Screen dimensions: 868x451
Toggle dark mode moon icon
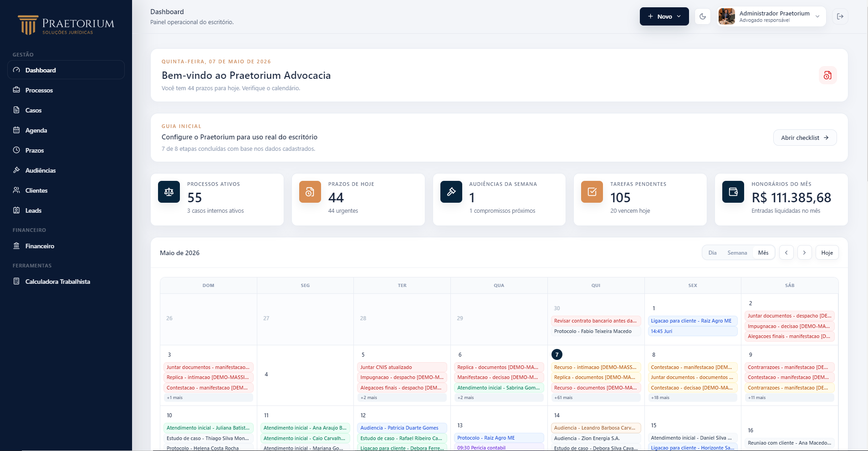click(x=703, y=16)
